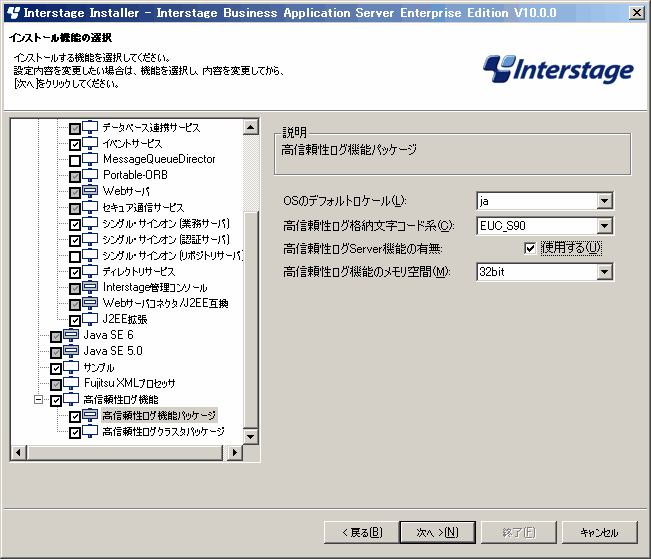This screenshot has width=651, height=559.
Task: Select the Java SE 6 tree item
Action: 108,335
